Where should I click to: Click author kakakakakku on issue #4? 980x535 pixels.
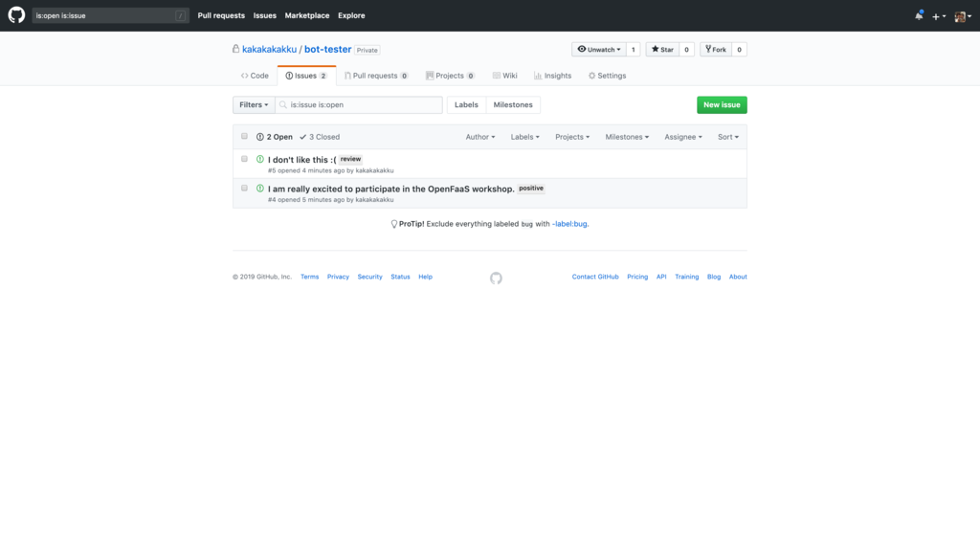tap(374, 200)
